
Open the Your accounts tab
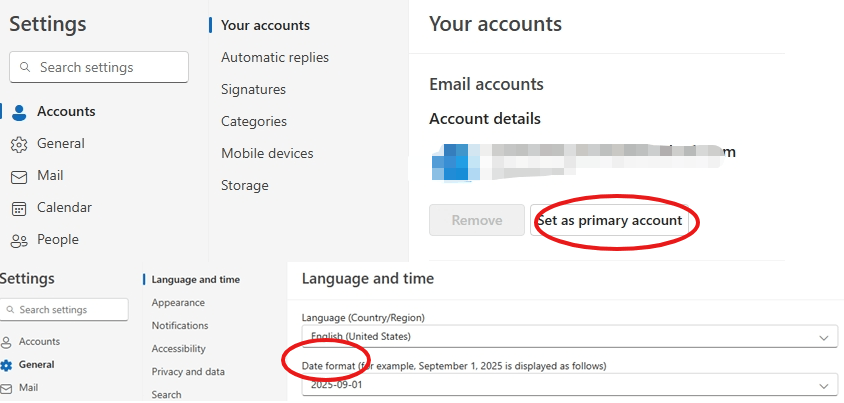[265, 25]
